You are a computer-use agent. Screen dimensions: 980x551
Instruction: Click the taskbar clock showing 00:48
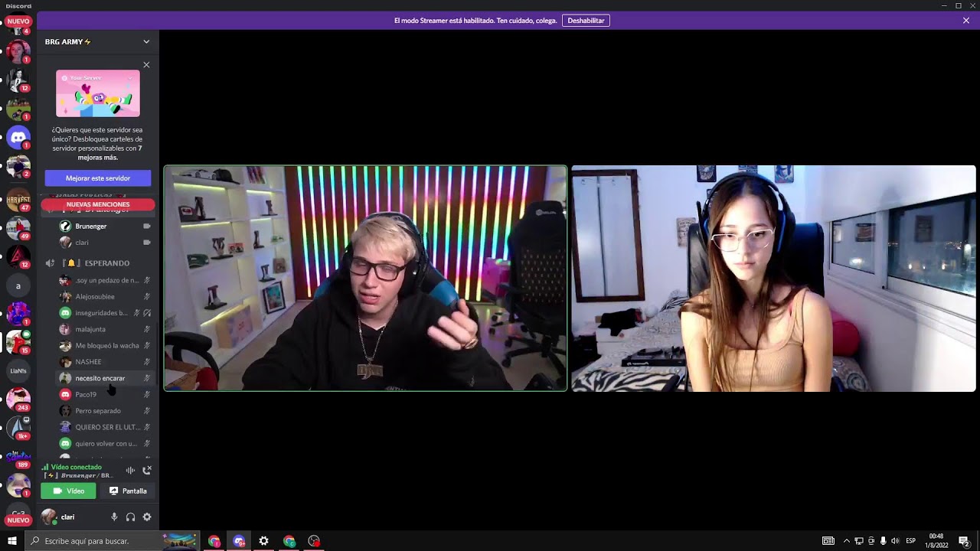click(x=936, y=541)
